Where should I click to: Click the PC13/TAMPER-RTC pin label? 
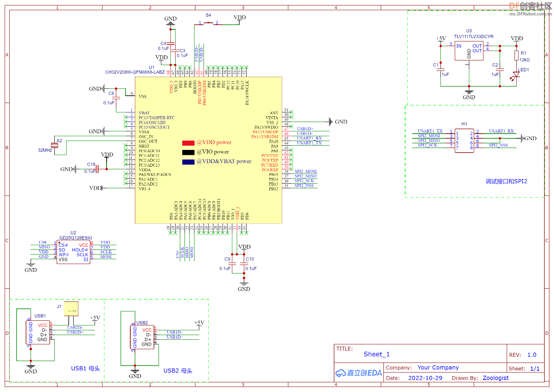pyautogui.click(x=157, y=118)
